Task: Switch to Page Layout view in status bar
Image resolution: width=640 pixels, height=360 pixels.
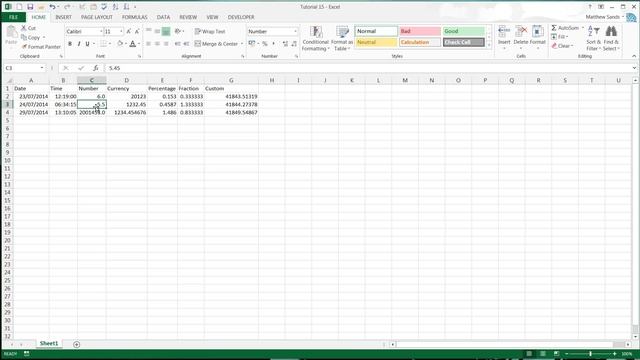Action: (543, 353)
